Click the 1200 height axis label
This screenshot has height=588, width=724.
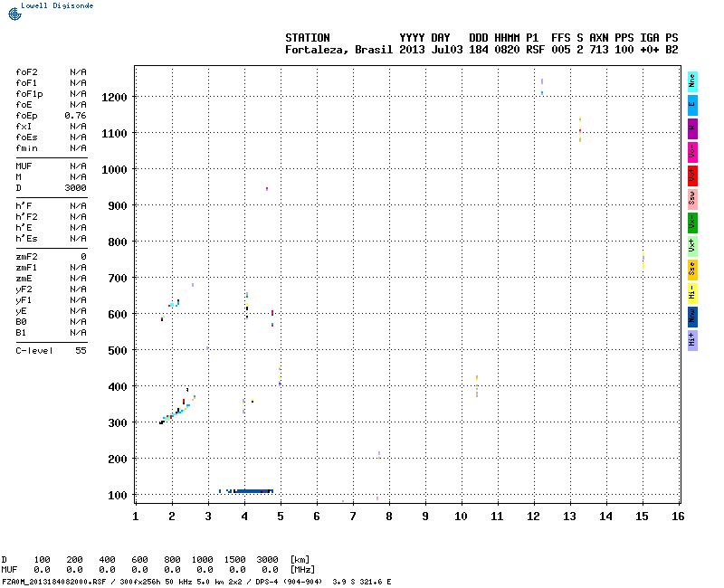114,97
